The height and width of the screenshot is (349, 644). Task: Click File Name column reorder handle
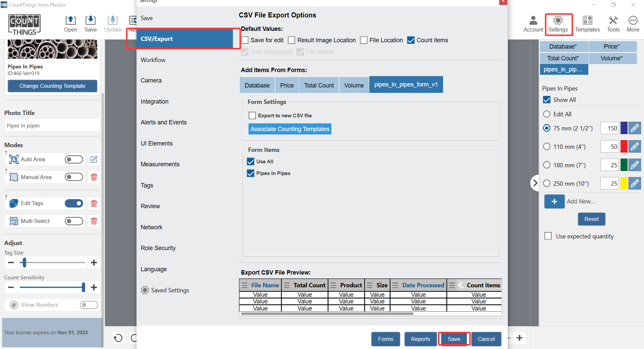click(x=245, y=285)
